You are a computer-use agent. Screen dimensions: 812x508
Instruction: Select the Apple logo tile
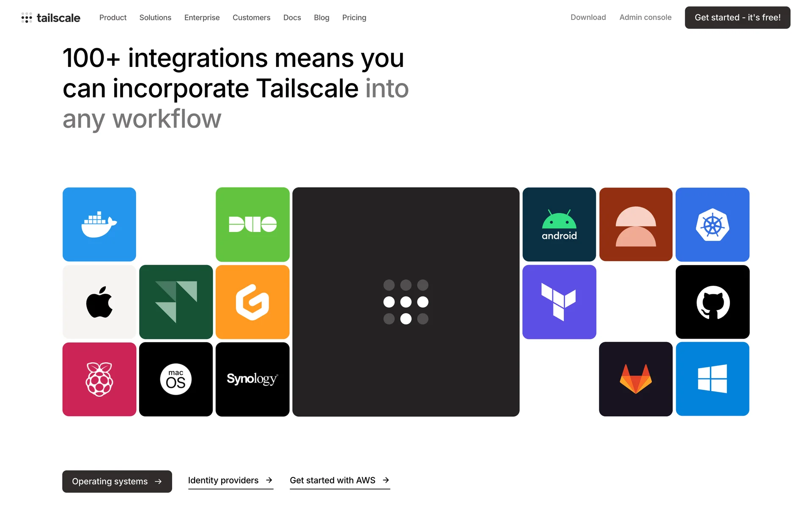pyautogui.click(x=99, y=302)
